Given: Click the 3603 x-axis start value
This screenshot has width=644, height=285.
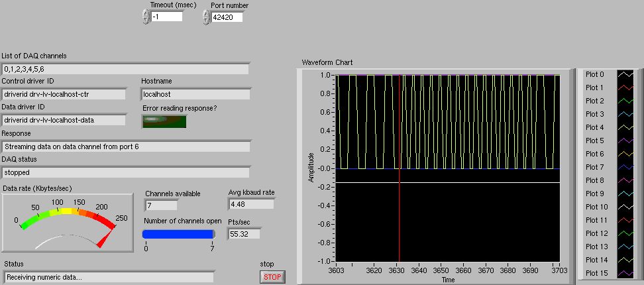Looking at the screenshot, I should click(x=337, y=270).
